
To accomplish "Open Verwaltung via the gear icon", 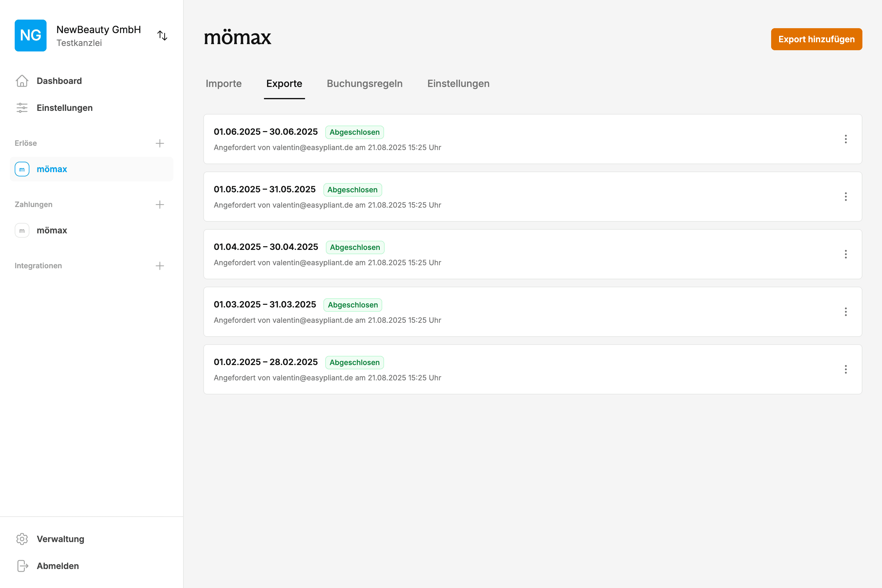I will click(22, 539).
